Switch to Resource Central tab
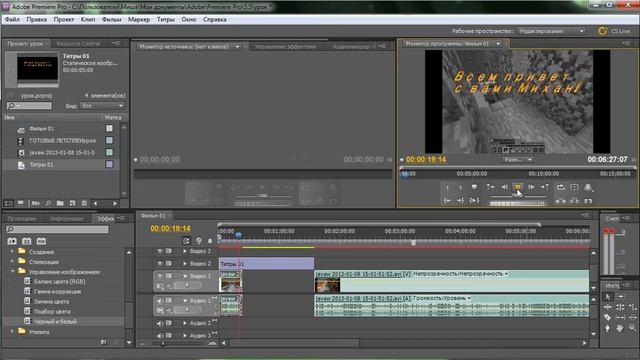Image resolution: width=640 pixels, height=360 pixels. pyautogui.click(x=78, y=43)
